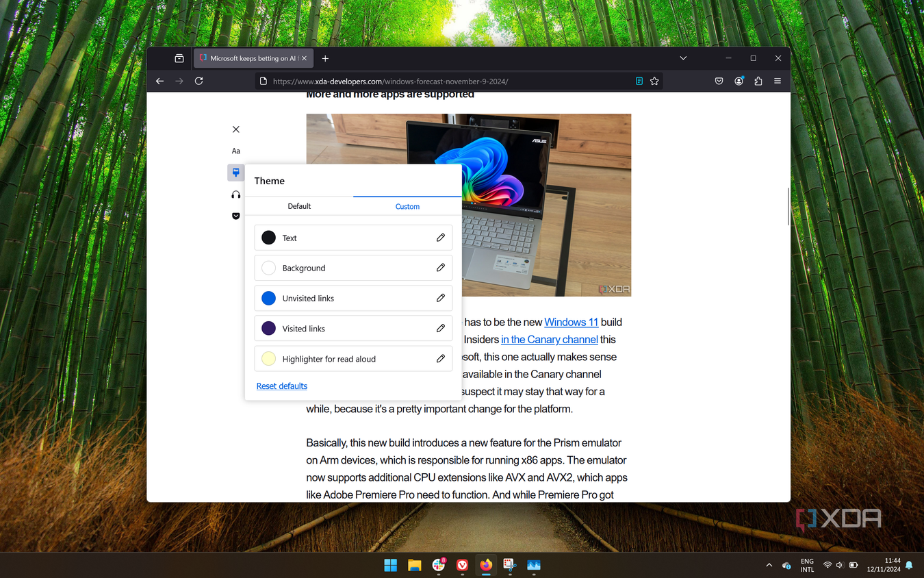Click the black Text color swatch
The width and height of the screenshot is (924, 578).
[268, 238]
